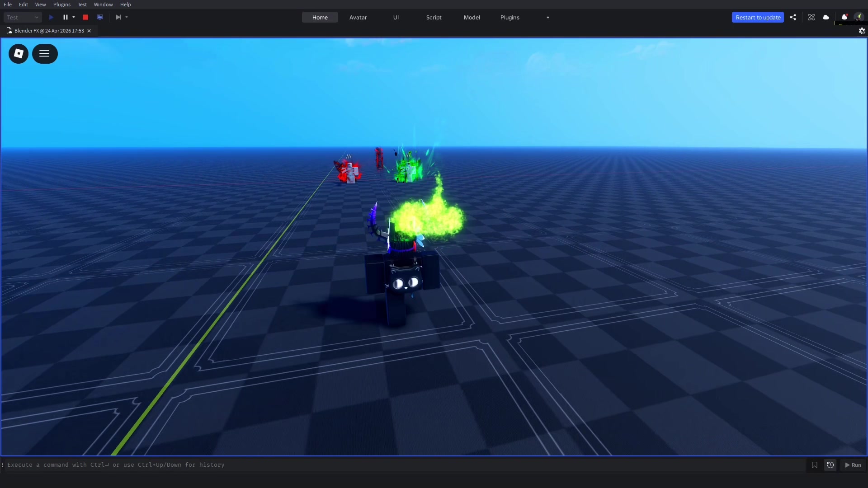Switch to the Avatar ribbon tab

click(x=358, y=17)
